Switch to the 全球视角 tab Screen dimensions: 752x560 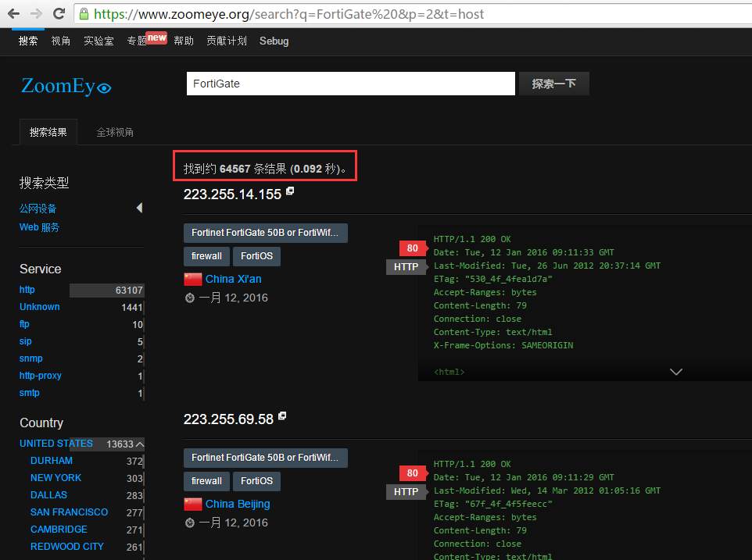pos(115,132)
